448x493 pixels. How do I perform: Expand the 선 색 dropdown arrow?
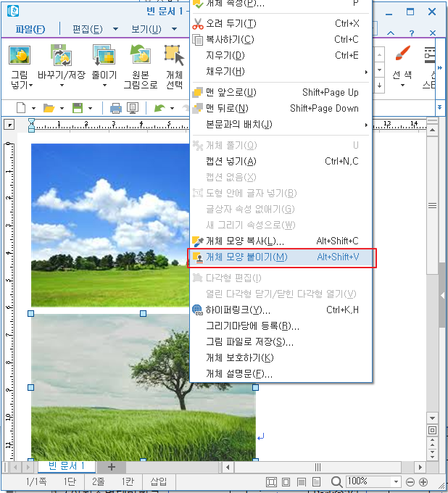pos(402,86)
